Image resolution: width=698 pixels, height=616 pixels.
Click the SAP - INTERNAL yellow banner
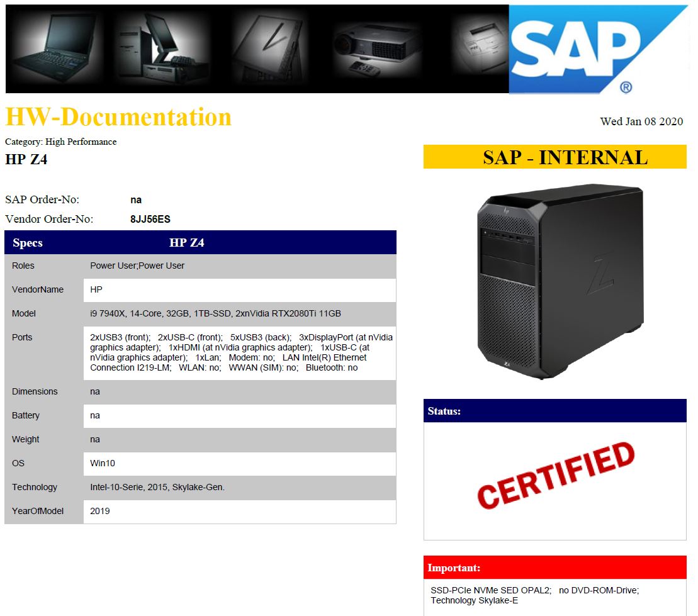point(554,157)
